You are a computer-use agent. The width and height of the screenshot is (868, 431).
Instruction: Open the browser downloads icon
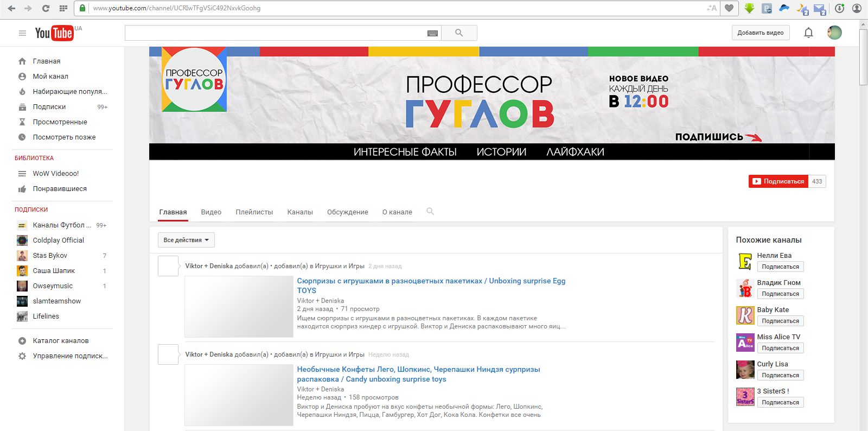coord(839,8)
